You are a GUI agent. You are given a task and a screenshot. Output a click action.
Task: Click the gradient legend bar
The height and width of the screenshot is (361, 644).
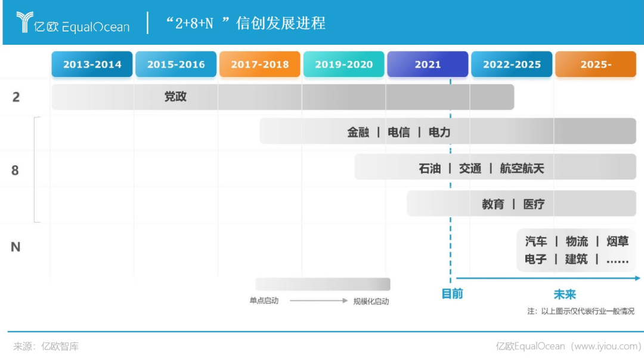(x=323, y=284)
